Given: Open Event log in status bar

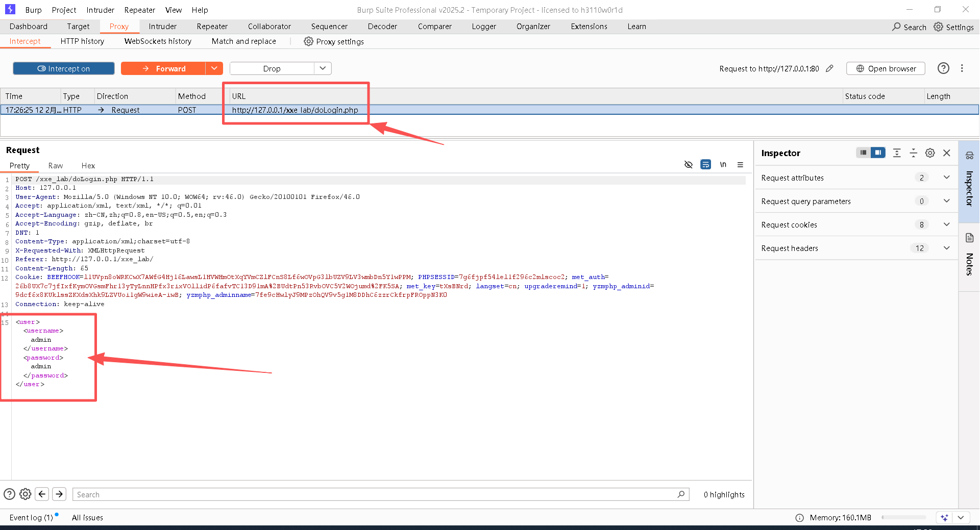Looking at the screenshot, I should pos(31,517).
